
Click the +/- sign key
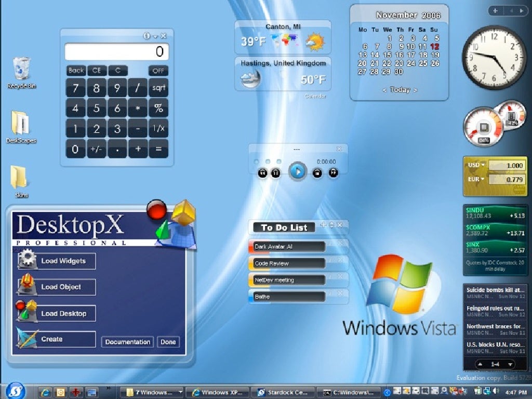coord(97,149)
